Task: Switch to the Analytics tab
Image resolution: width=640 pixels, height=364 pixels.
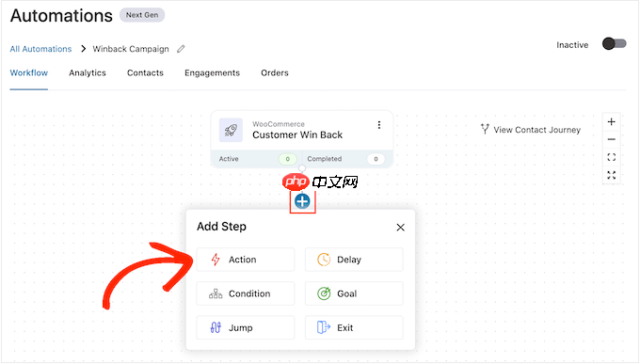Action: click(x=88, y=73)
